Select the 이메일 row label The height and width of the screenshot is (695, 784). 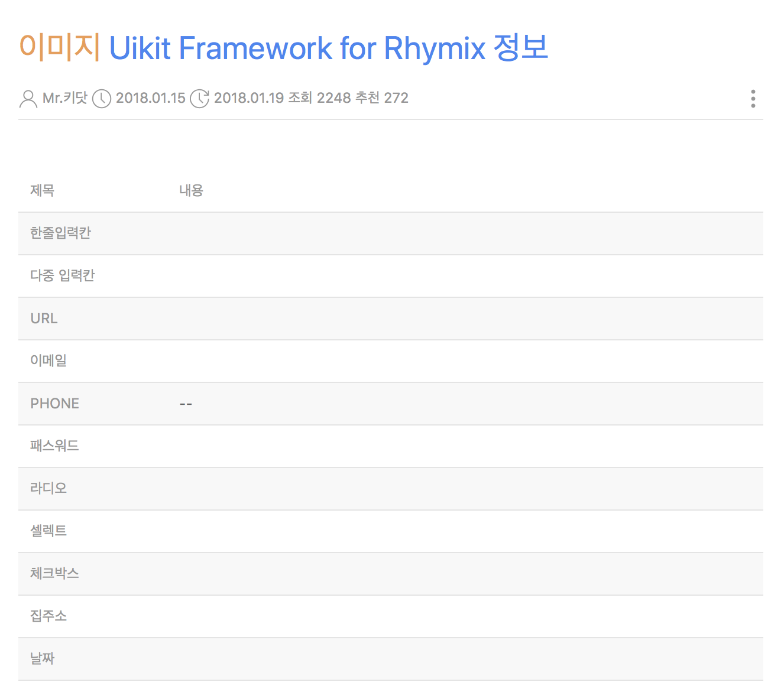coord(48,361)
